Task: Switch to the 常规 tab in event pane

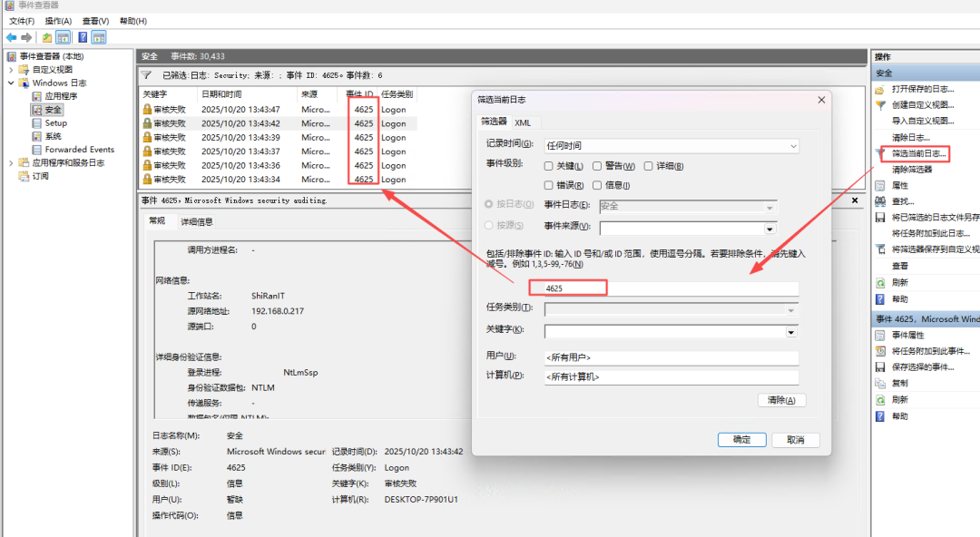Action: click(157, 220)
